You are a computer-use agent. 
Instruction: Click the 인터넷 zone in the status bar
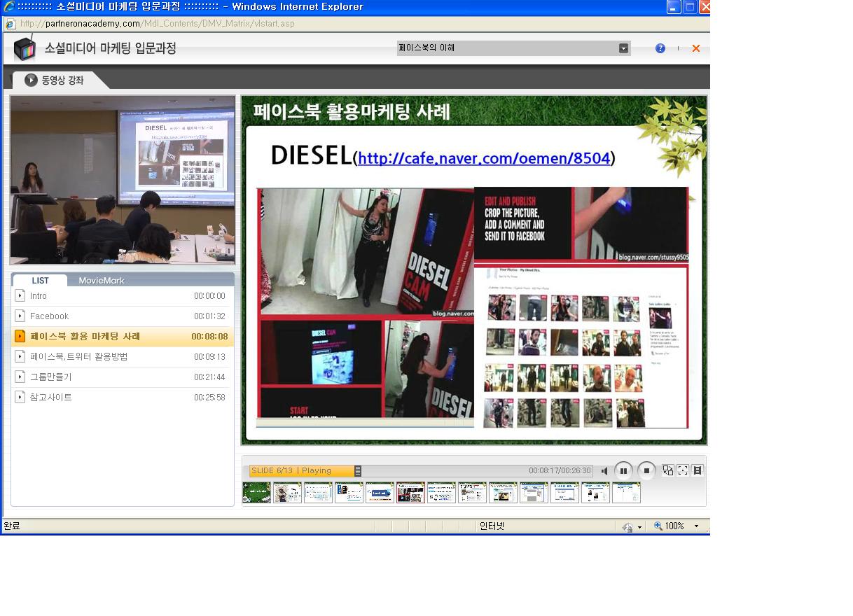[x=492, y=526]
